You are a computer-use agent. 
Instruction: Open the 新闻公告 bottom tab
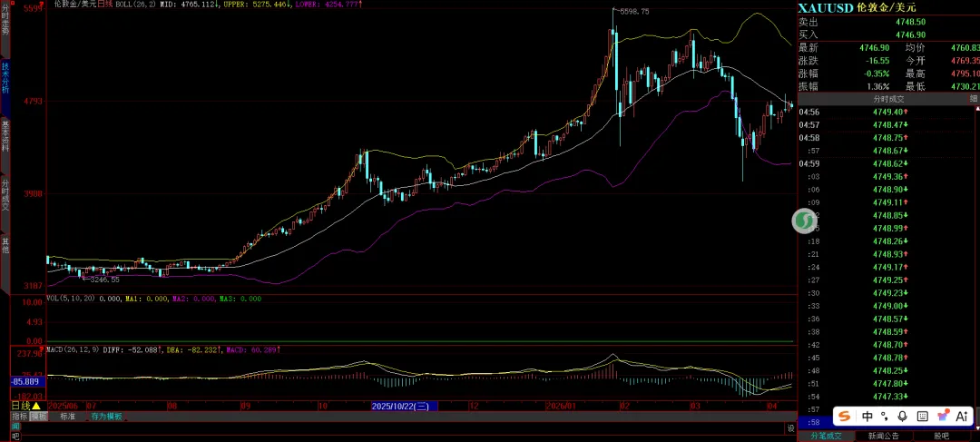click(x=883, y=436)
